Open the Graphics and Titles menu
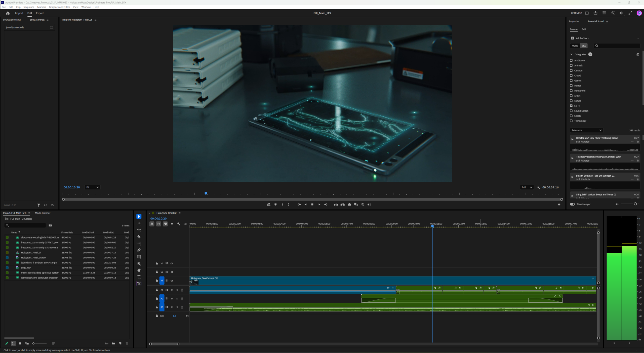 tap(59, 7)
